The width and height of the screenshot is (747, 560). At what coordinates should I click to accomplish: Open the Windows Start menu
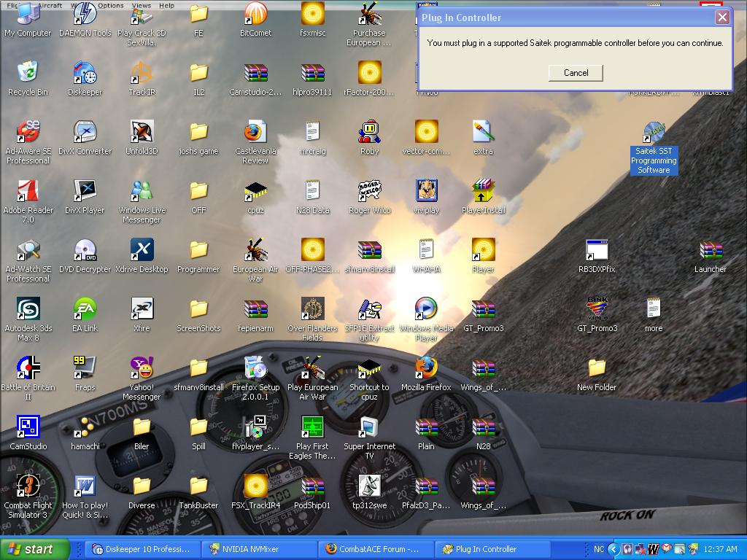click(34, 549)
